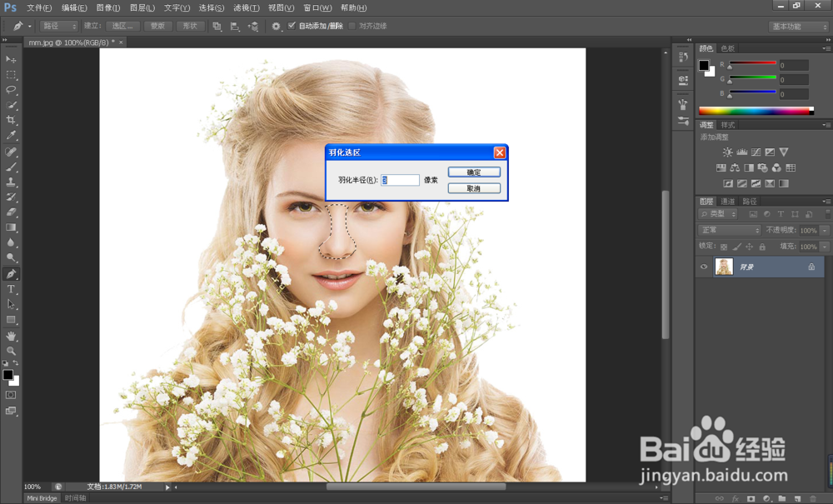833x504 pixels.
Task: Select the Horizontal Type tool
Action: (12, 289)
